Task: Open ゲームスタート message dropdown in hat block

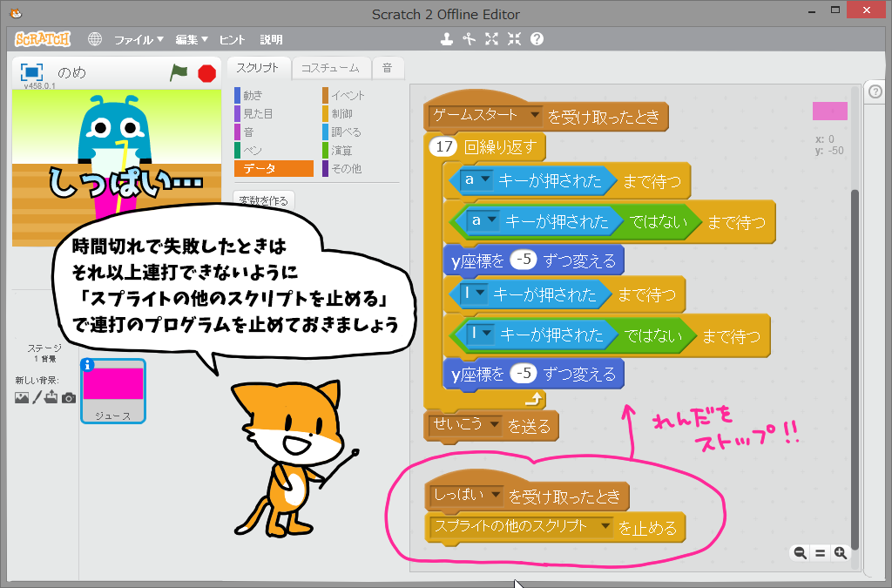Action: (534, 116)
